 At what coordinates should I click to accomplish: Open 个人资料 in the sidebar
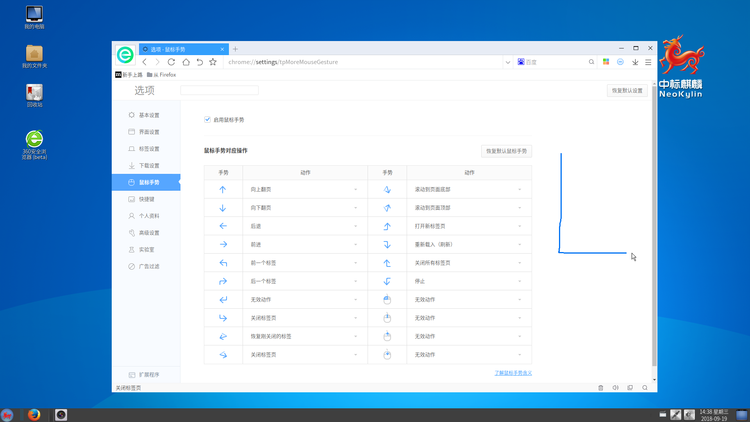(x=146, y=216)
